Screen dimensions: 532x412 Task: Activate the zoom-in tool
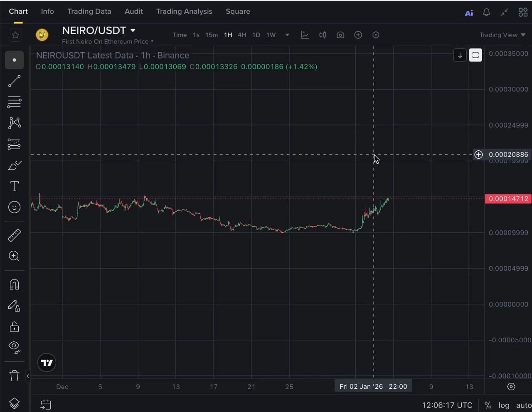(x=14, y=256)
